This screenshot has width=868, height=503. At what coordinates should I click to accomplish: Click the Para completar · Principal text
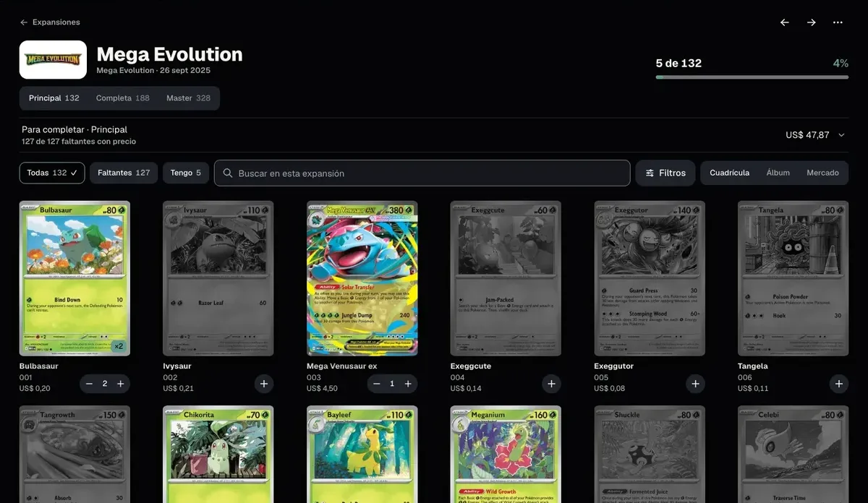point(75,129)
